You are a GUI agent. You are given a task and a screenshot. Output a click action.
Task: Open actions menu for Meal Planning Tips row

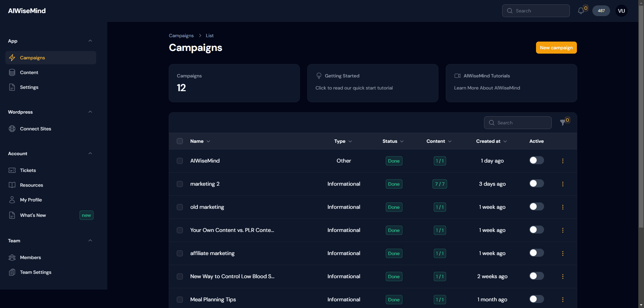tap(563, 300)
